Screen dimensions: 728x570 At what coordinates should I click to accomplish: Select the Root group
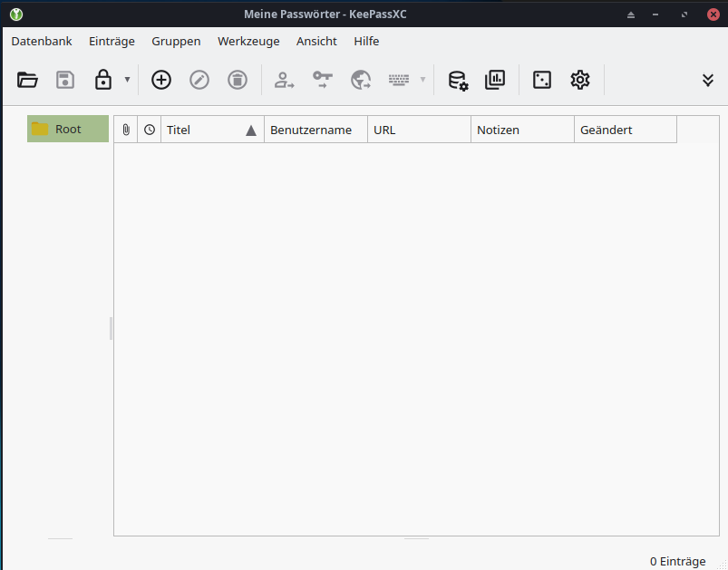(68, 129)
